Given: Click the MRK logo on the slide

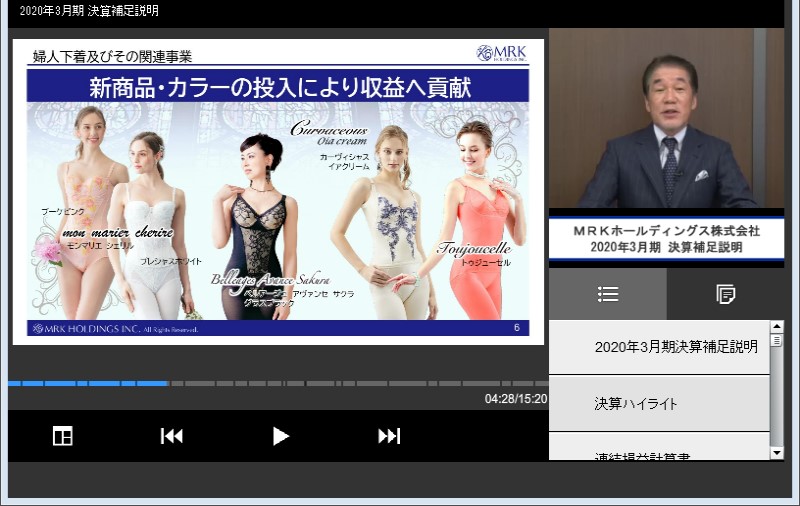Looking at the screenshot, I should coord(501,53).
